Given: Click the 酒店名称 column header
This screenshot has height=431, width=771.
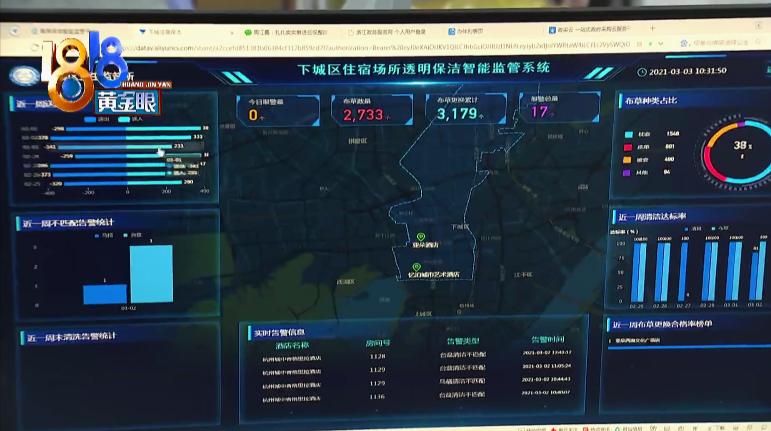Looking at the screenshot, I should (292, 345).
